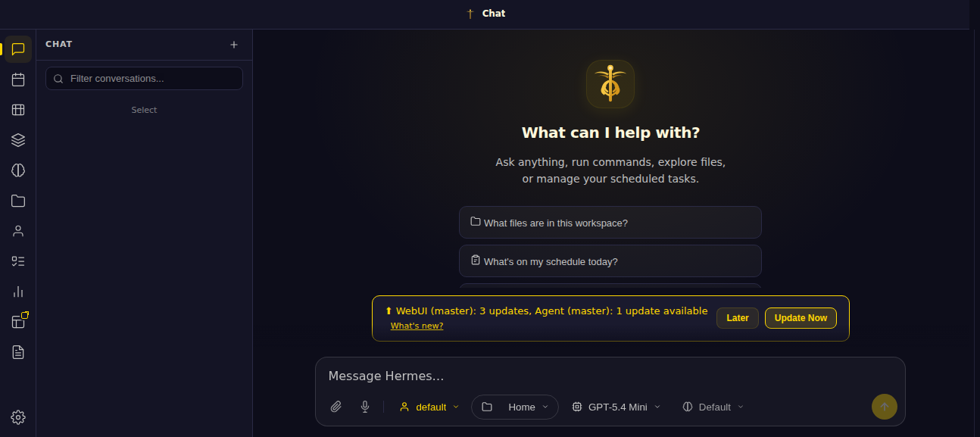Open the Default mode dropdown
Image resolution: width=980 pixels, height=437 pixels.
(713, 407)
